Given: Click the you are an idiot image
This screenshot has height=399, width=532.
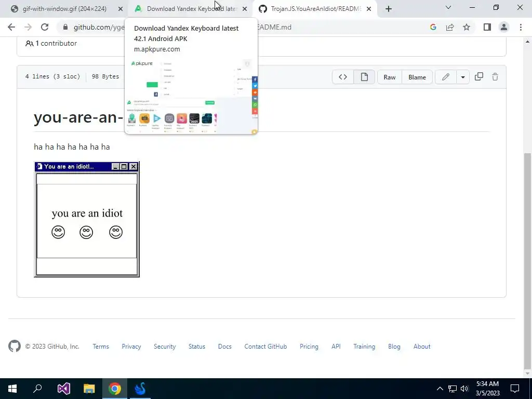Looking at the screenshot, I should tap(87, 219).
